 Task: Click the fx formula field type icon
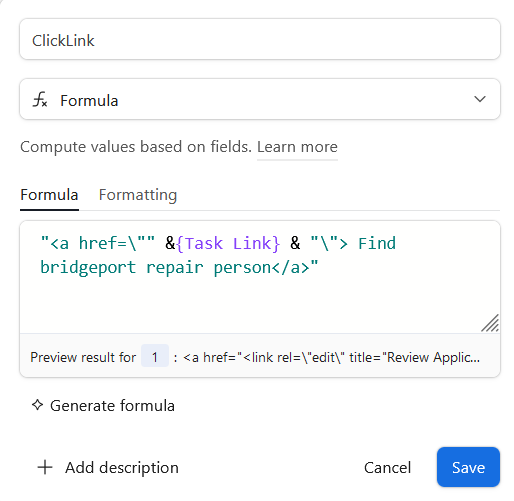tap(40, 100)
